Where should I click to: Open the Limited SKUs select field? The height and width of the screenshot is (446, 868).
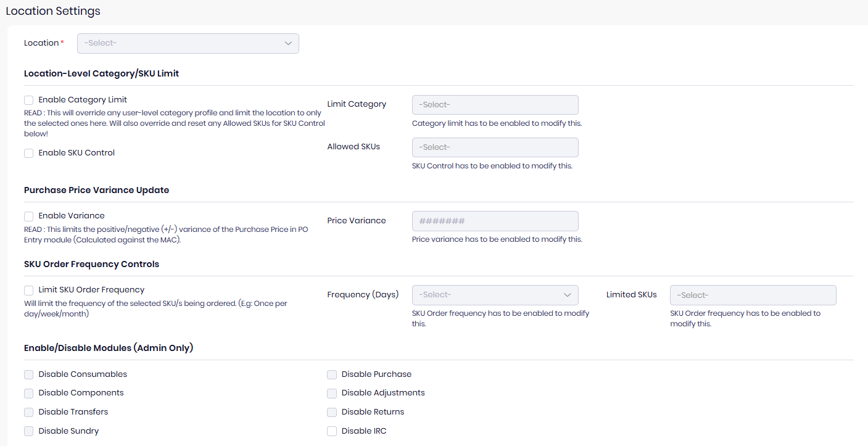[753, 295]
